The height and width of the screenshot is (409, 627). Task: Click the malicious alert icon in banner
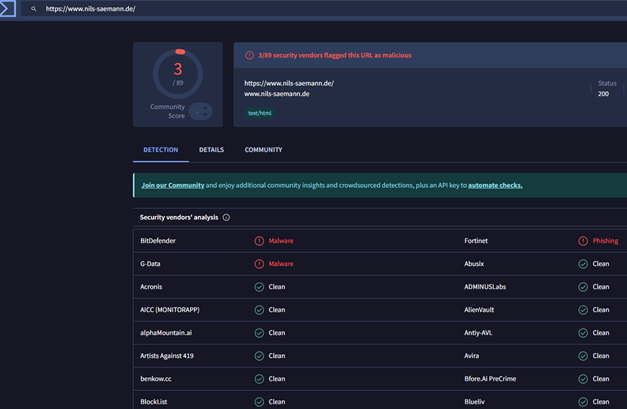click(x=249, y=55)
